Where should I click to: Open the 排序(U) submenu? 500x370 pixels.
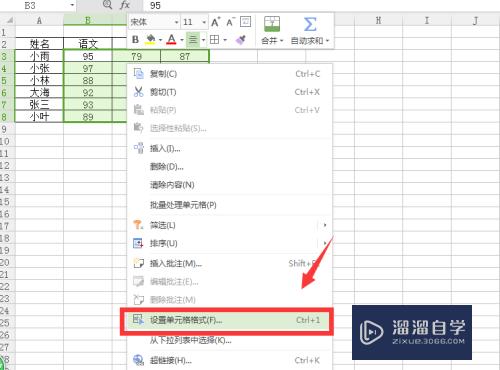pyautogui.click(x=230, y=243)
